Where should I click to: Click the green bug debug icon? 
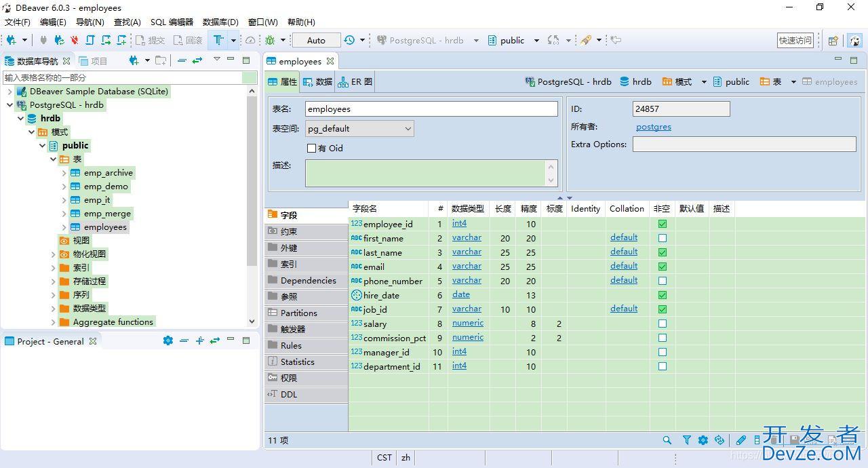click(x=270, y=40)
